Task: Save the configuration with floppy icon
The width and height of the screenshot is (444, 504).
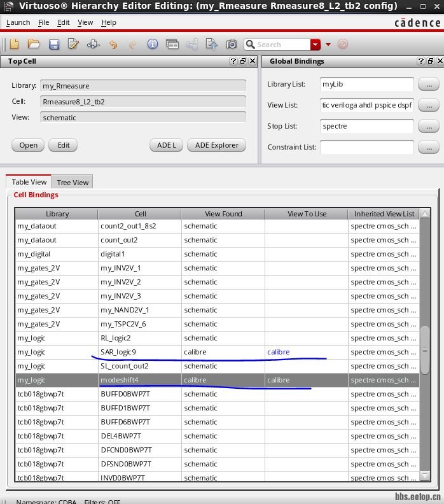Action: pos(54,45)
